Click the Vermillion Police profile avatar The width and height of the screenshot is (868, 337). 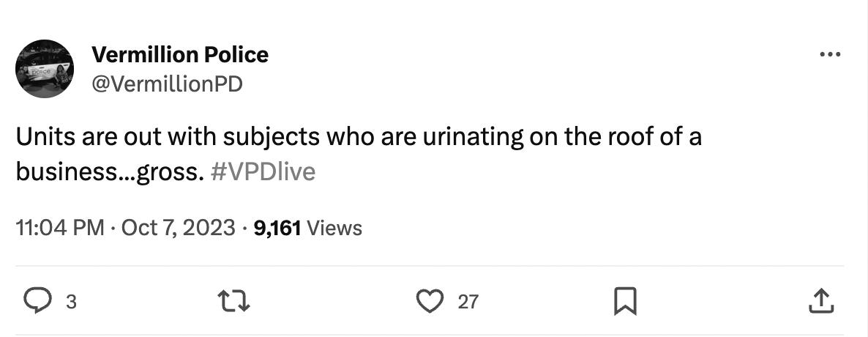pos(45,69)
